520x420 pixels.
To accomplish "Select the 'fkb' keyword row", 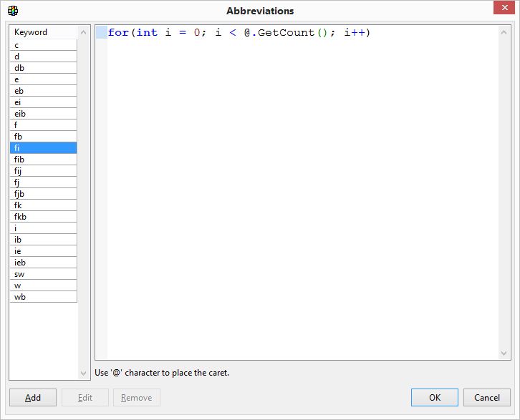I will [43, 217].
